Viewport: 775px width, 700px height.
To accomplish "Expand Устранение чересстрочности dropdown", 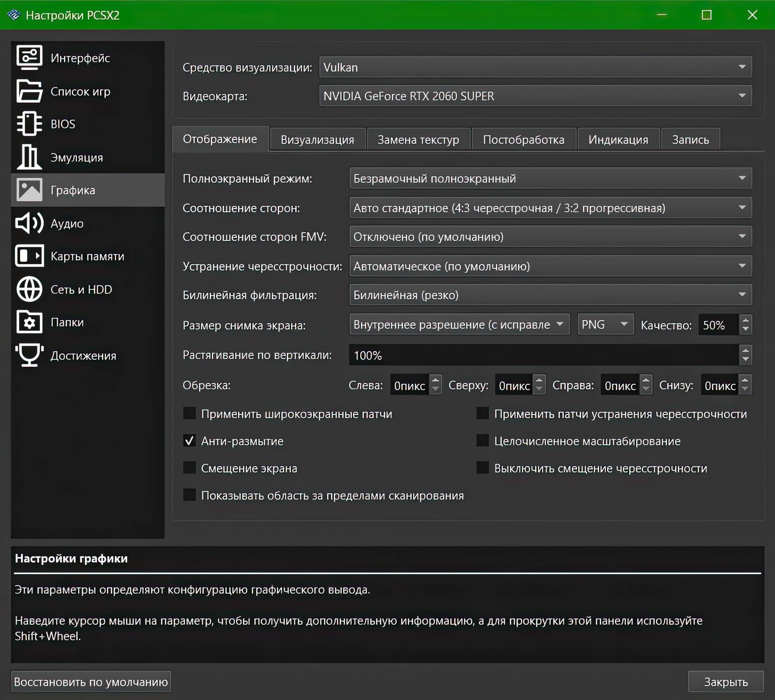I will click(551, 266).
